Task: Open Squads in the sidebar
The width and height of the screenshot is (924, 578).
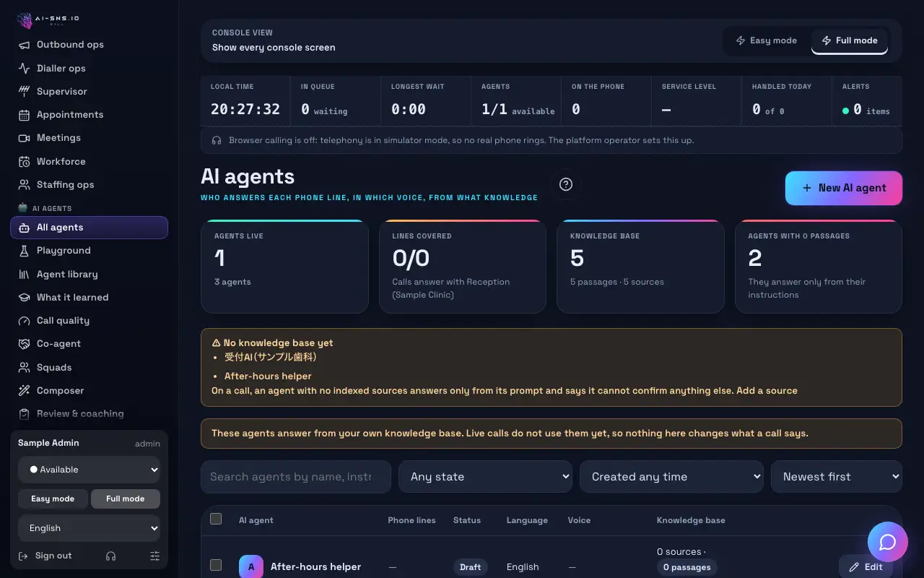Action: click(x=89, y=367)
